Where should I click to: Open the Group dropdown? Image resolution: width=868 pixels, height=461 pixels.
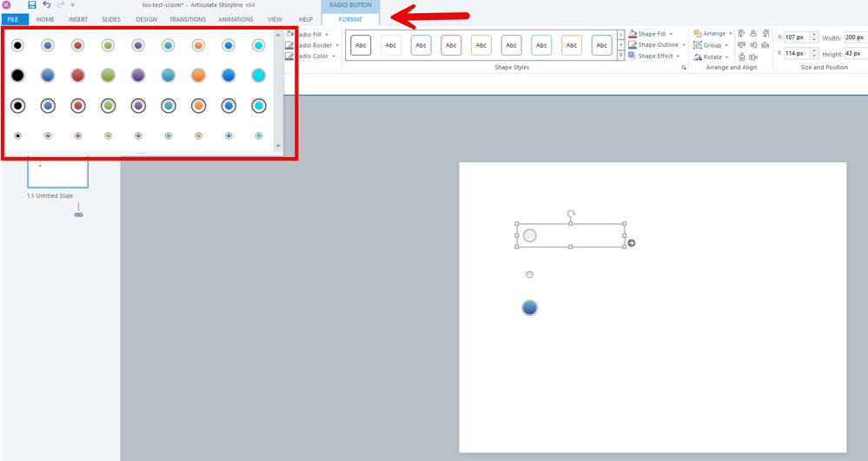click(711, 45)
